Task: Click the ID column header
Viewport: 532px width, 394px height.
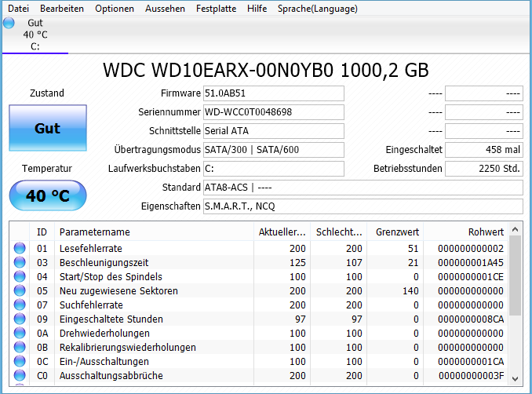Action: [x=42, y=232]
